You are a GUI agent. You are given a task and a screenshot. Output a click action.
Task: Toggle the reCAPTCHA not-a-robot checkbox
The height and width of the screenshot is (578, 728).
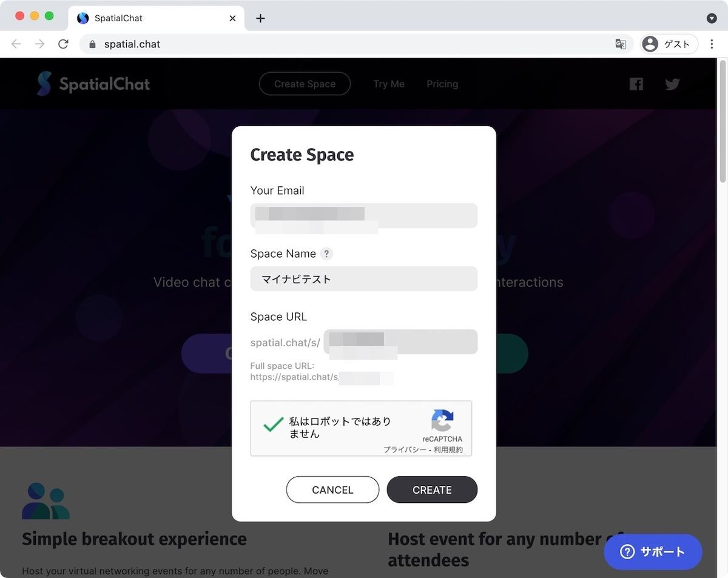(273, 424)
